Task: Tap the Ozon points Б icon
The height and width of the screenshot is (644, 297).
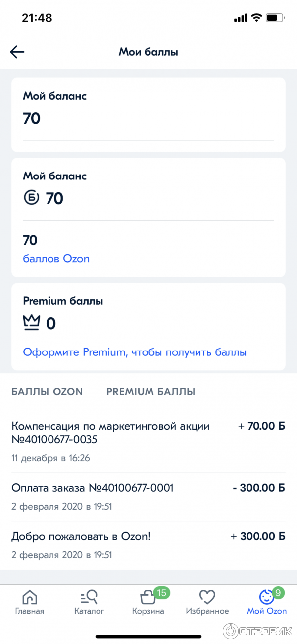Action: (x=31, y=198)
